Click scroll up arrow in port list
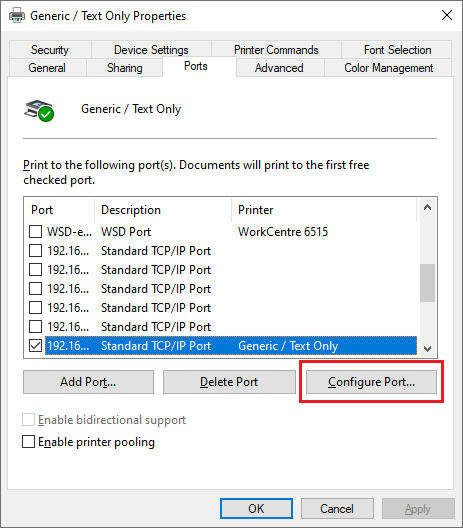 click(427, 207)
